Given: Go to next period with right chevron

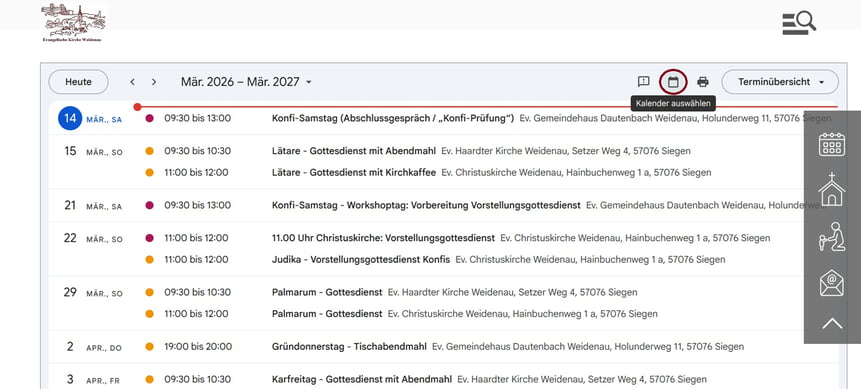Looking at the screenshot, I should pos(154,82).
